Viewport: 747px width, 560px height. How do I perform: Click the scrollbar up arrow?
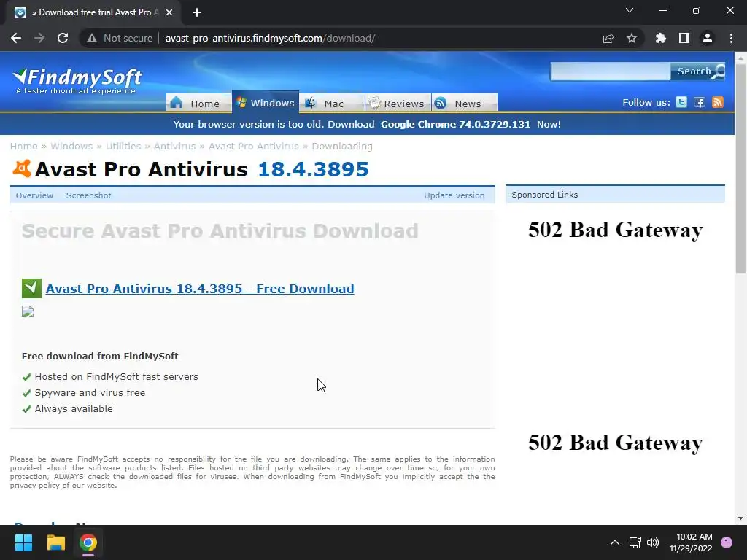pos(740,58)
